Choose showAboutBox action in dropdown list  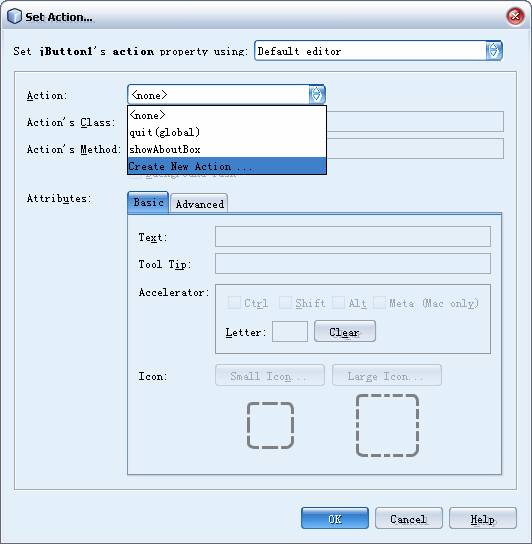point(227,149)
